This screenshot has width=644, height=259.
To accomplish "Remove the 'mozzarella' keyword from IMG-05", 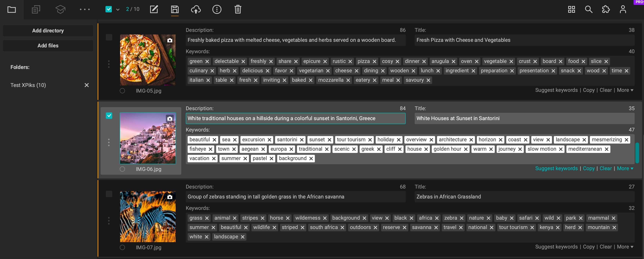I will [348, 80].
